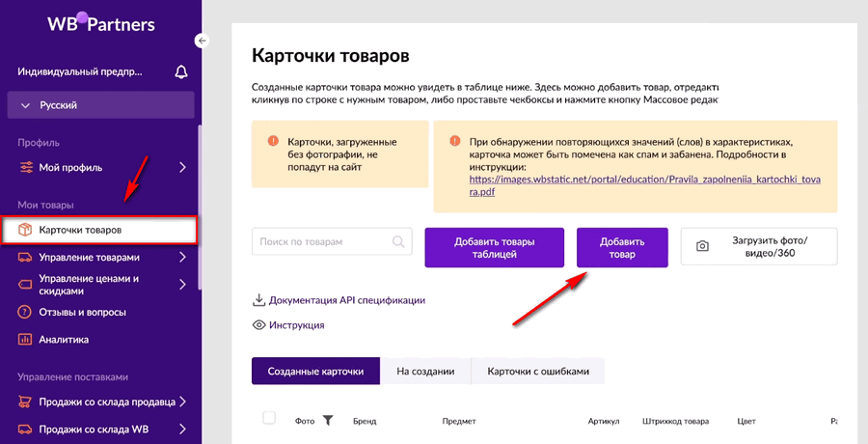Screen dimensions: 868x444
Task: Click the filter funnel icon near Фото
Action: [x=328, y=421]
